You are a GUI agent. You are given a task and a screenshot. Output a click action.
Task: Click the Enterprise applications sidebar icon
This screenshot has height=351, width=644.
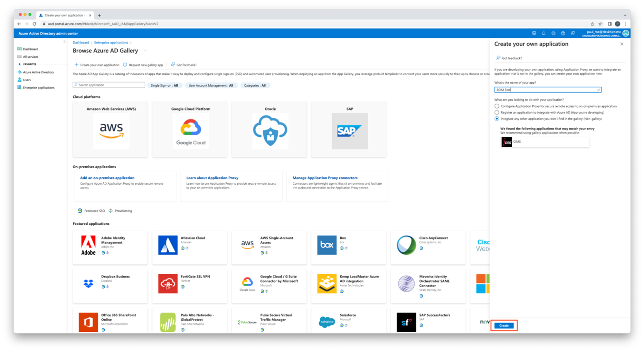coord(20,87)
